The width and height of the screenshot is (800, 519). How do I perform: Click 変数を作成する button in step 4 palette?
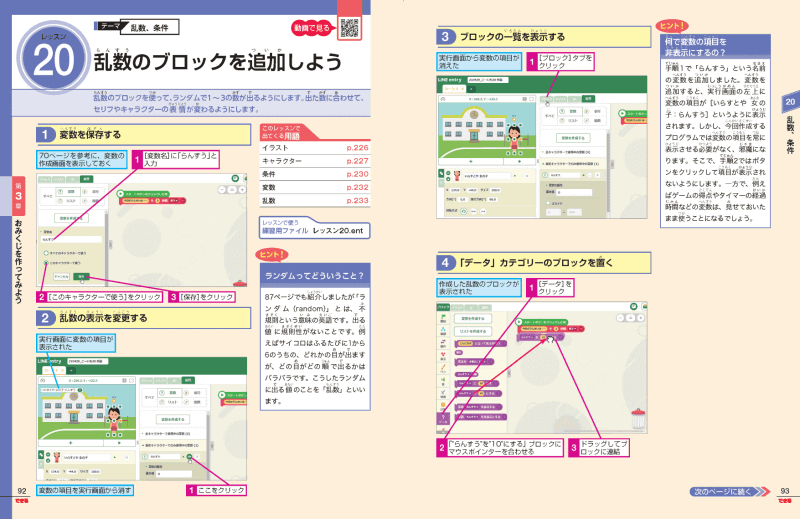[472, 318]
